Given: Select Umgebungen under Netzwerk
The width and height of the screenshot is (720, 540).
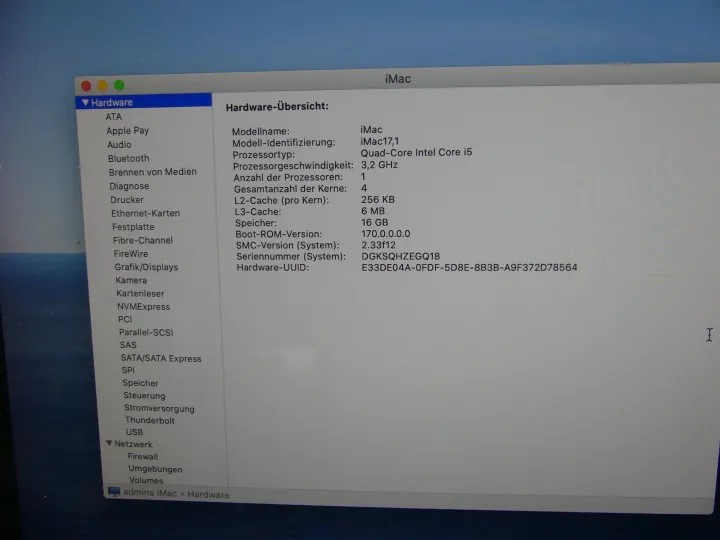Looking at the screenshot, I should [x=155, y=469].
